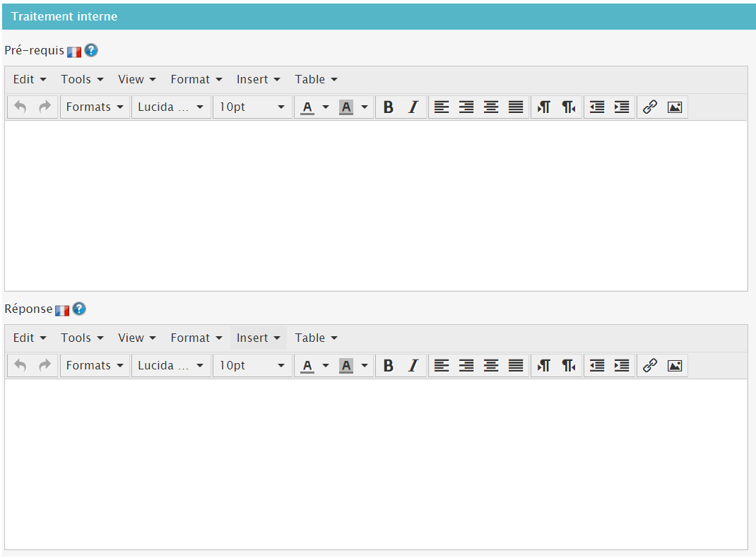Screen dimensions: 756x558
Task: Click inside the Réponse text area
Action: (x=376, y=464)
